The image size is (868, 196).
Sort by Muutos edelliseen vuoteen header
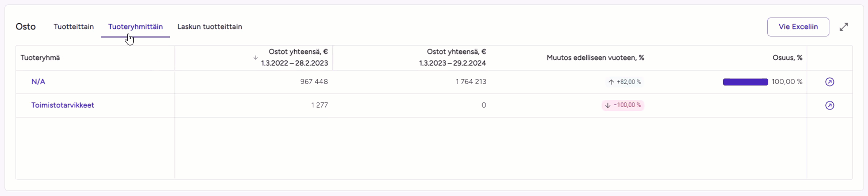click(595, 58)
